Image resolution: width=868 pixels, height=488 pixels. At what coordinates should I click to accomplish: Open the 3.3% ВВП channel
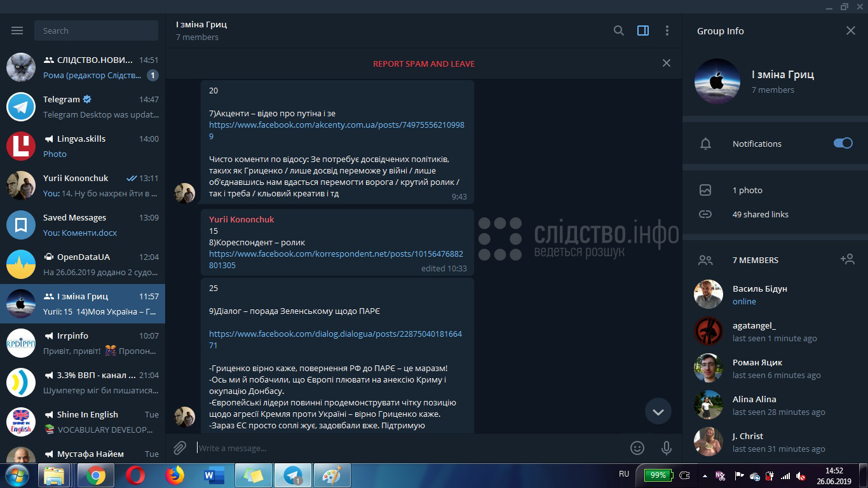[x=83, y=383]
